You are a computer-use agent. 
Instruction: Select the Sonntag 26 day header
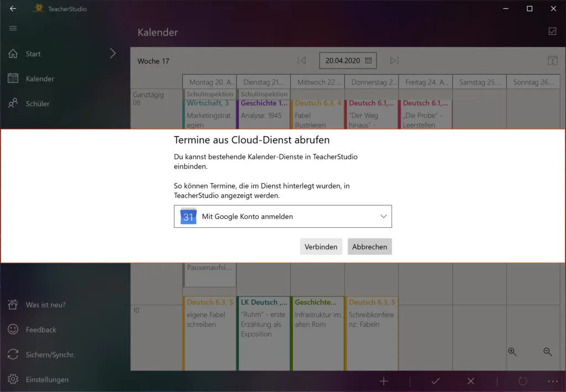click(x=533, y=82)
